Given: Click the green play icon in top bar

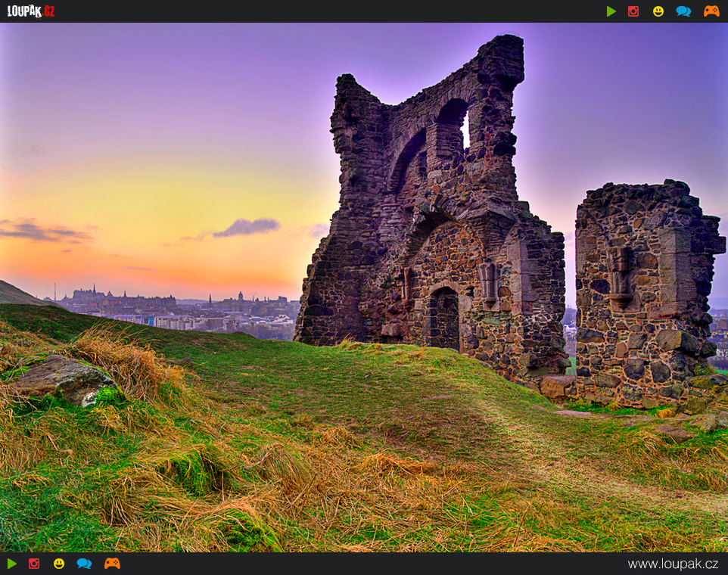Looking at the screenshot, I should coord(611,11).
